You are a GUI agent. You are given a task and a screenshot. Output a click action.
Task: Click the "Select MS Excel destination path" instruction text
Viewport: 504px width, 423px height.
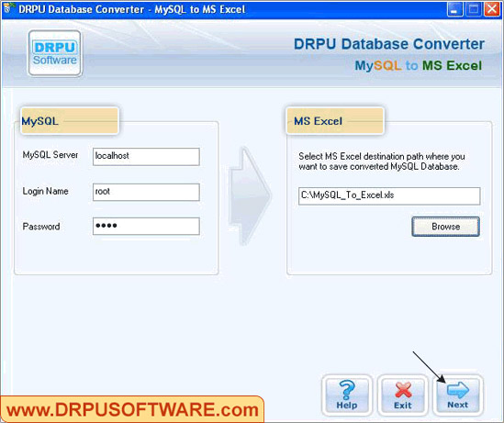click(382, 161)
